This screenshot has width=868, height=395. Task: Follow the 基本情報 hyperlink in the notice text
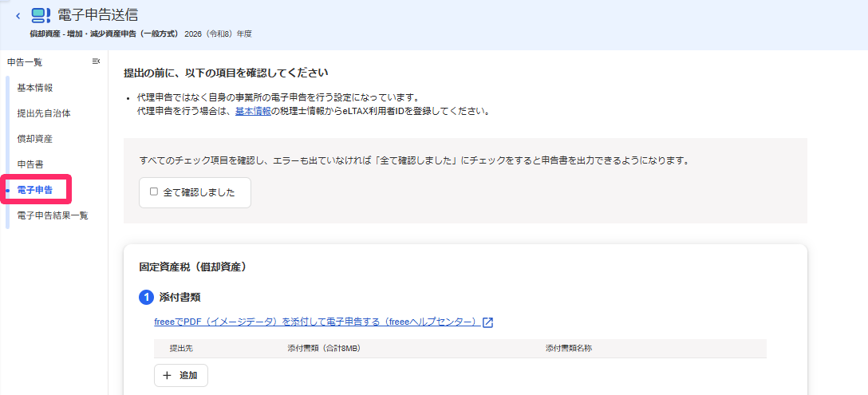pos(253,112)
